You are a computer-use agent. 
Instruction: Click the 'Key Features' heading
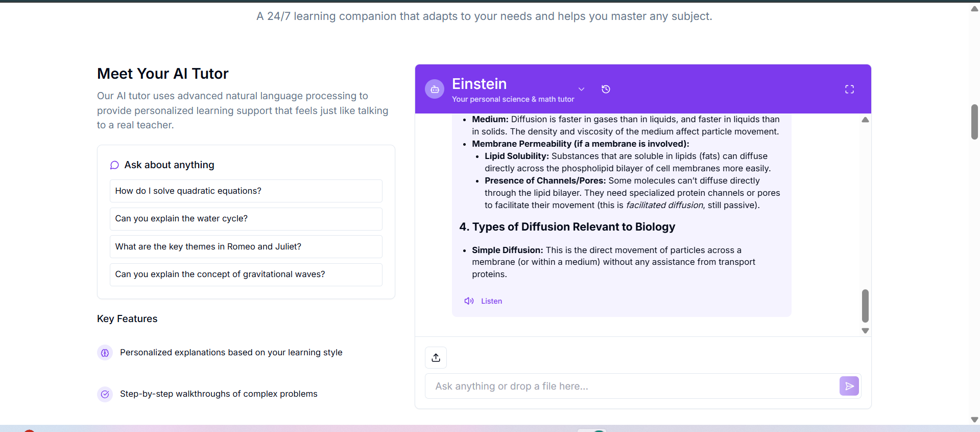(x=127, y=319)
